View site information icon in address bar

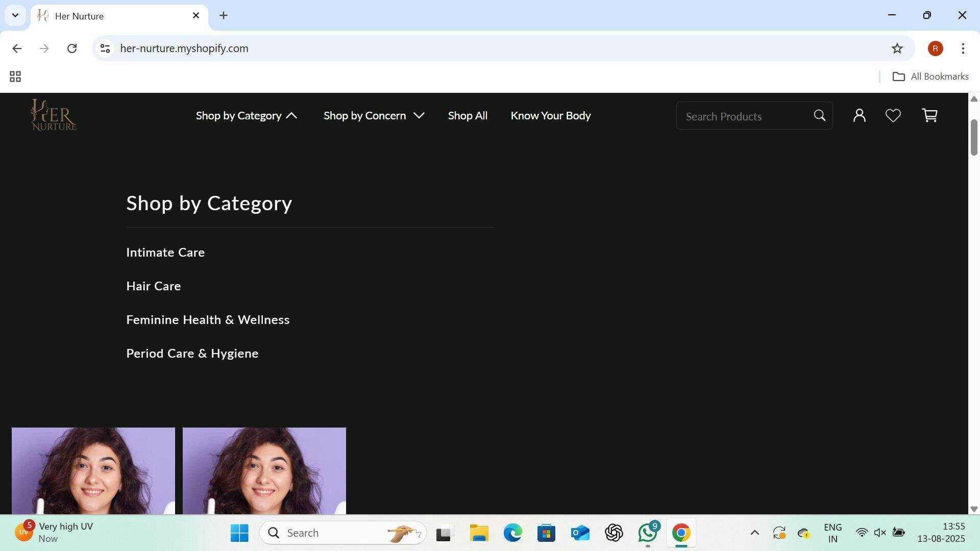(x=105, y=48)
